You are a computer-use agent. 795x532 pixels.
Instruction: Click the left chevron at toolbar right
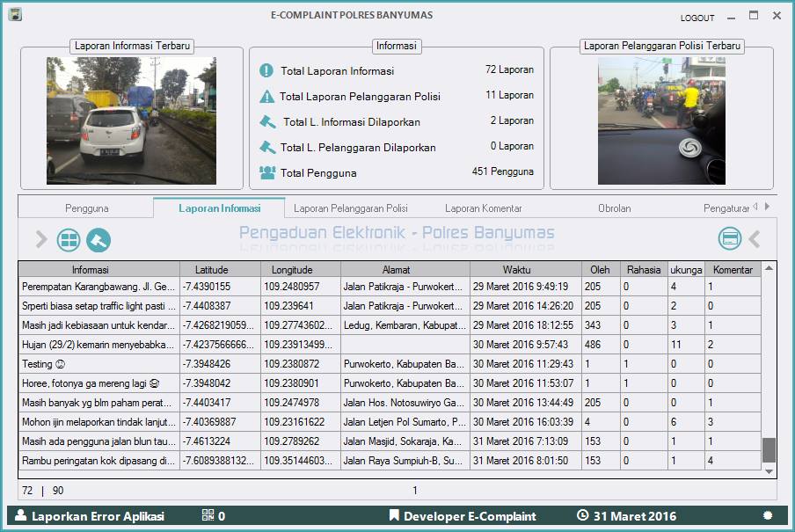tap(754, 238)
